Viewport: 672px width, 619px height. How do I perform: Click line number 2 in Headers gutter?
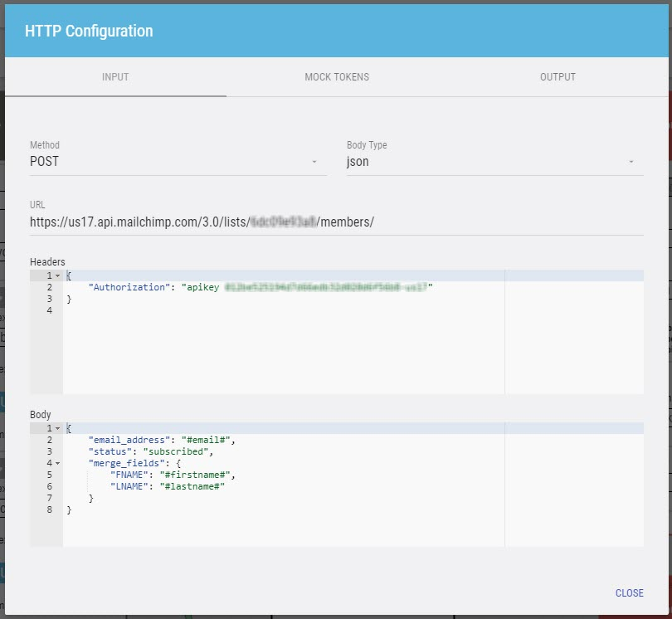click(x=49, y=287)
